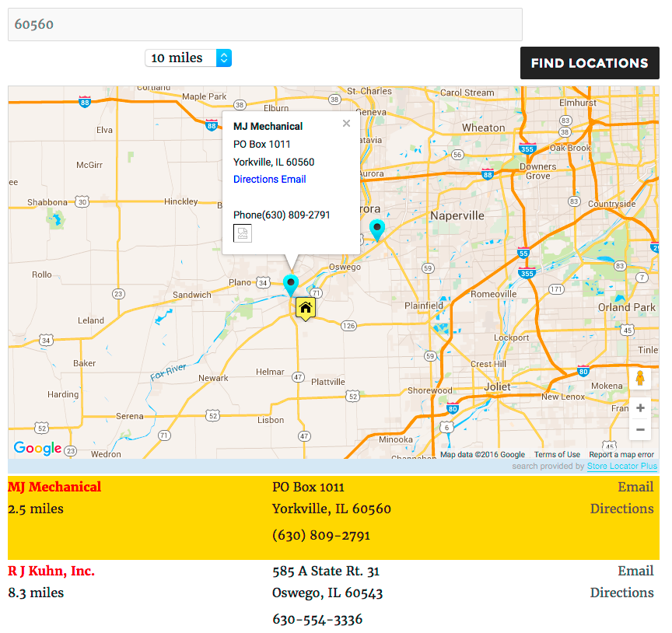
Task: Click Oswego, IL 60543 address line
Action: click(327, 593)
